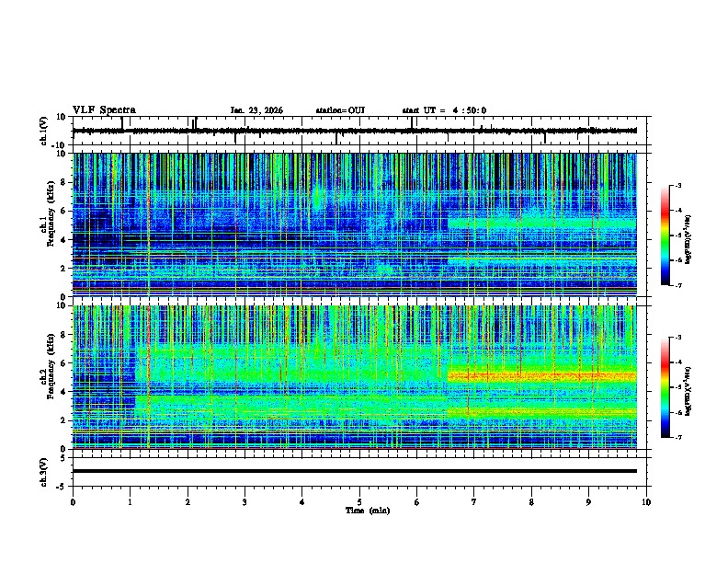
Task: Click the ch.3 flat black trace line
Action: [x=355, y=471]
